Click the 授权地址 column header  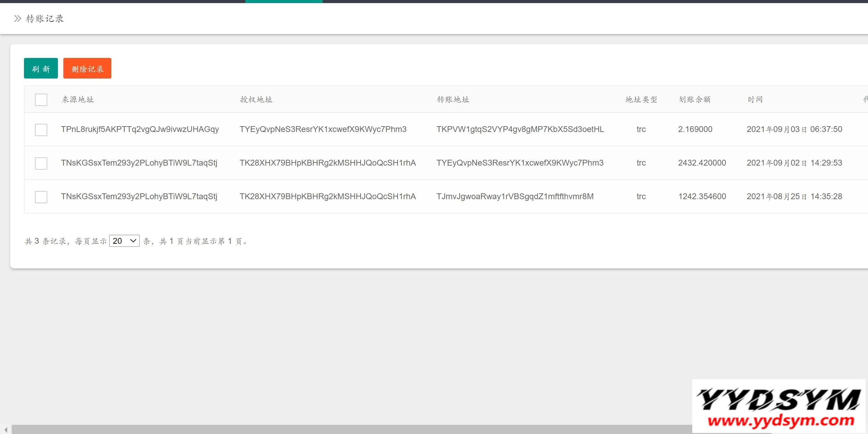[256, 100]
